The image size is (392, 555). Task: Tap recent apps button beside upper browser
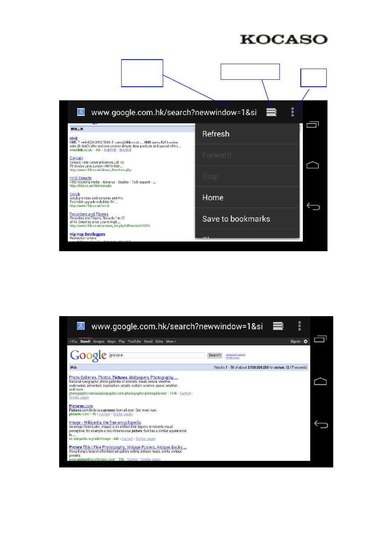[x=313, y=124]
